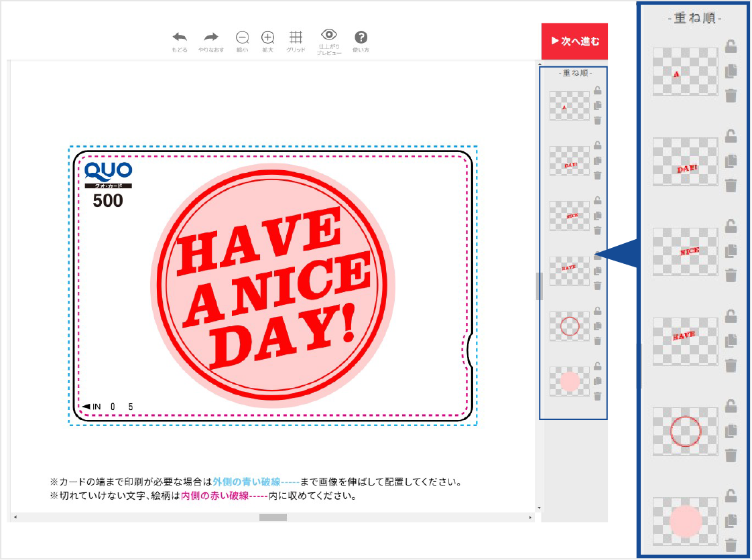The image size is (752, 560).
Task: Duplicate the DAY! layer in enlarged panel
Action: coord(731,161)
